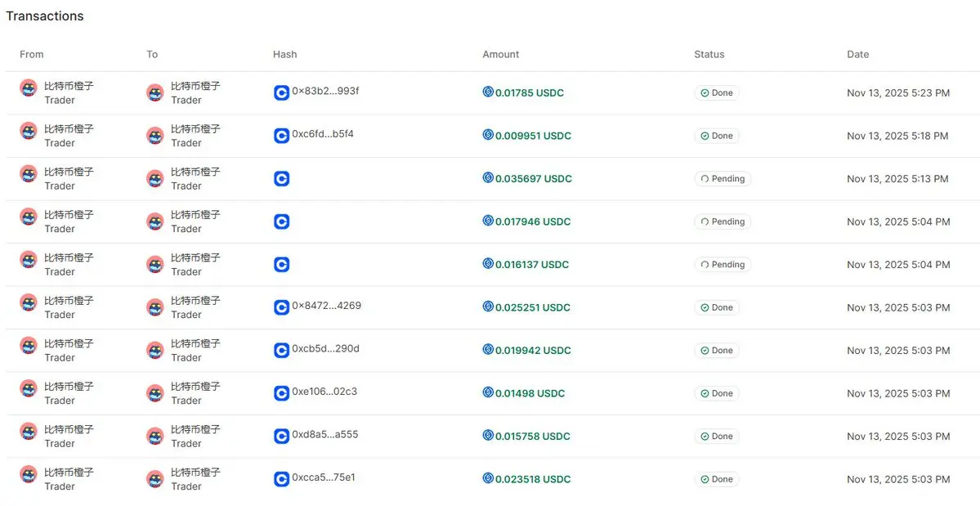Screen dimensions: 980x506
Task: Click the 0.025251 USDC amount
Action: tap(533, 307)
